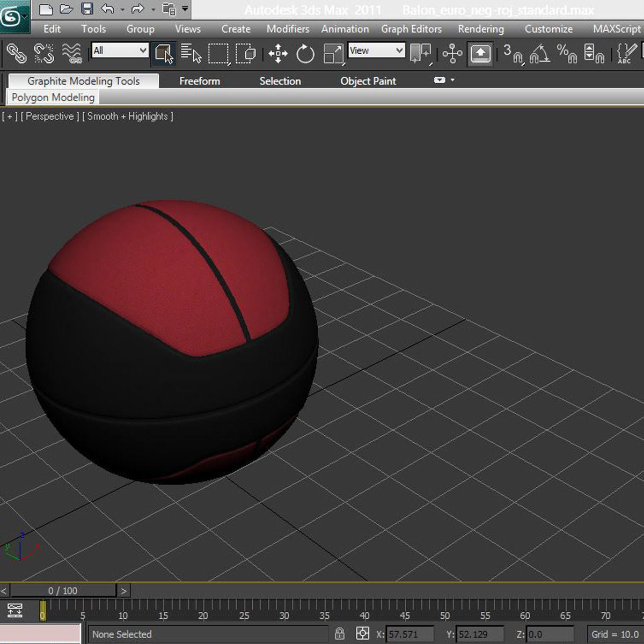Click the pink MAXScript listener box
644x644 pixels.
40,634
